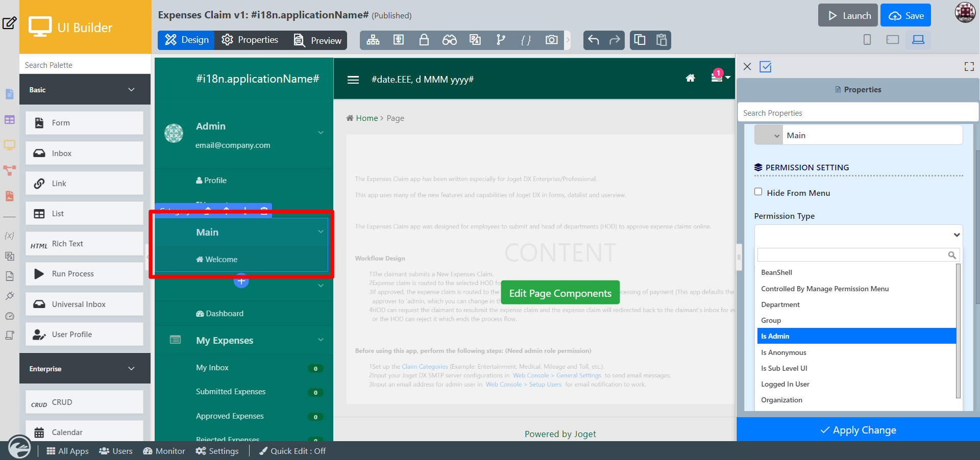Open datalist builder purple table icon
This screenshot has height=460, width=980.
[10, 120]
